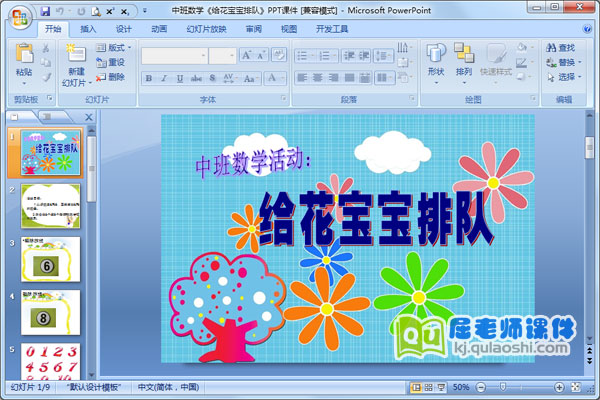Screen dimensions: 600x400
Task: Open the Design (设计) tab
Action: [x=124, y=29]
